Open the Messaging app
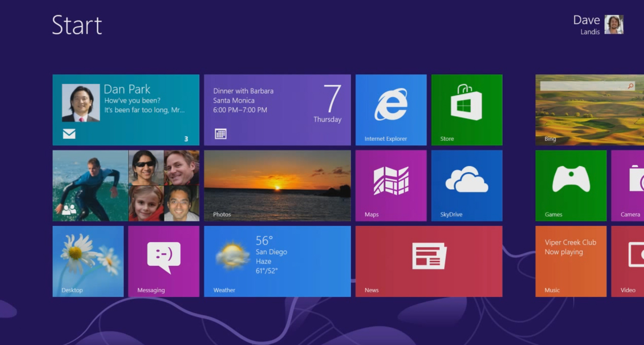 tap(164, 262)
